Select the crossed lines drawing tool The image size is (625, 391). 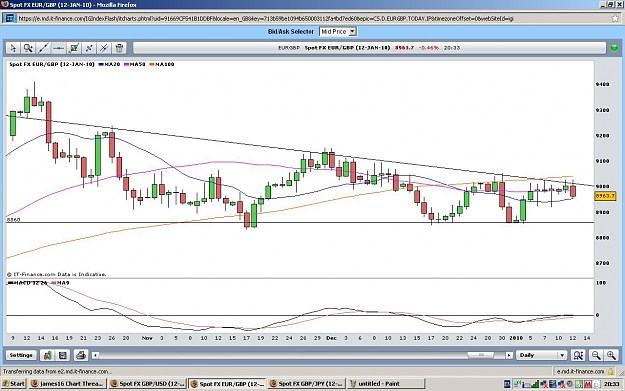[104, 48]
